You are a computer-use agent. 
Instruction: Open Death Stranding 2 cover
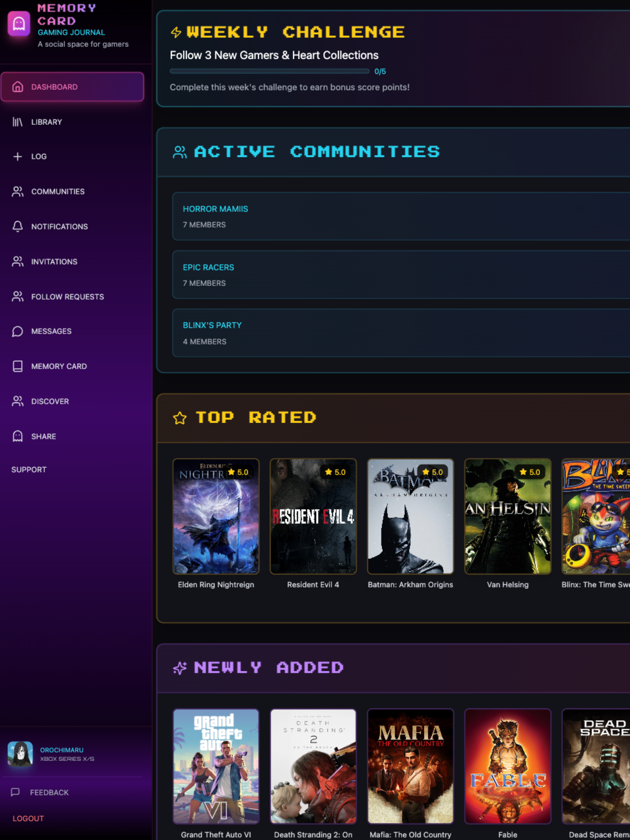(x=313, y=766)
